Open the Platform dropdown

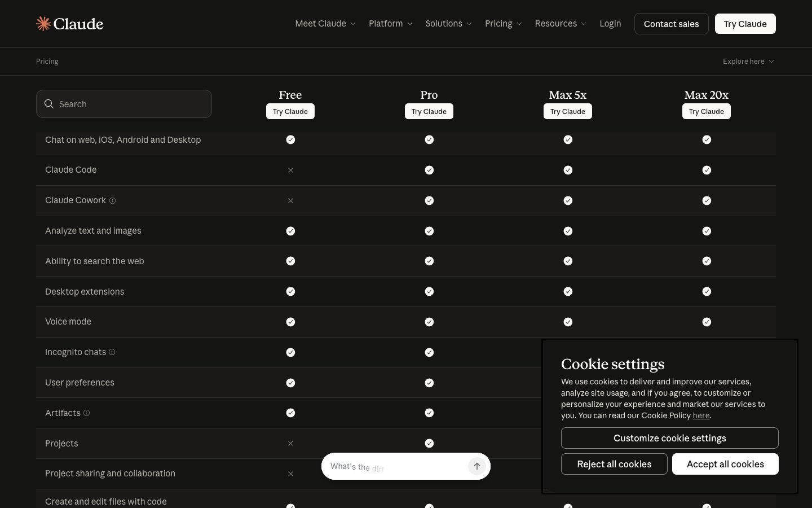pos(390,24)
